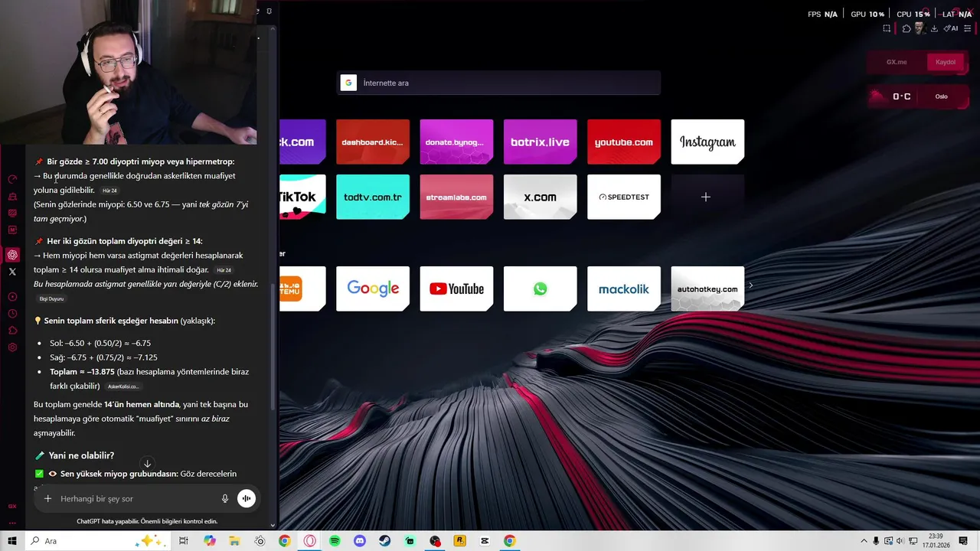Open Discord from the taskbar
Viewport: 980px width, 551px height.
(360, 541)
